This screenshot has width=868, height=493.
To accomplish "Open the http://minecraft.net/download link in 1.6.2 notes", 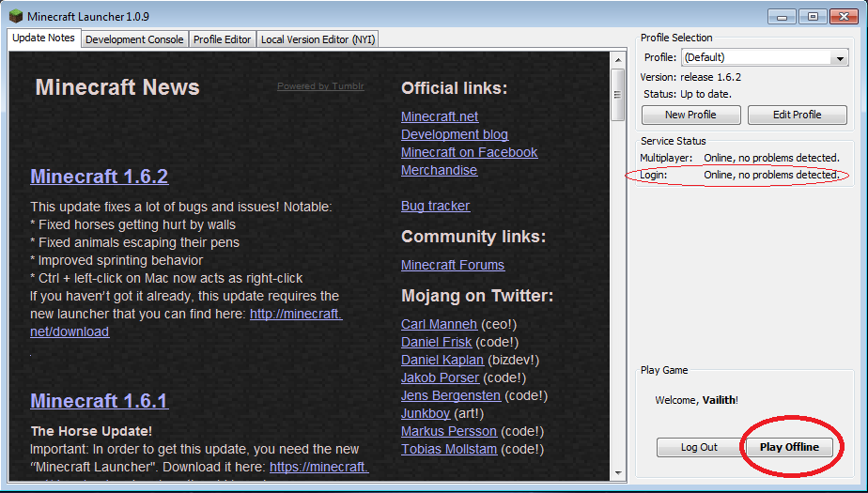I will [x=296, y=314].
